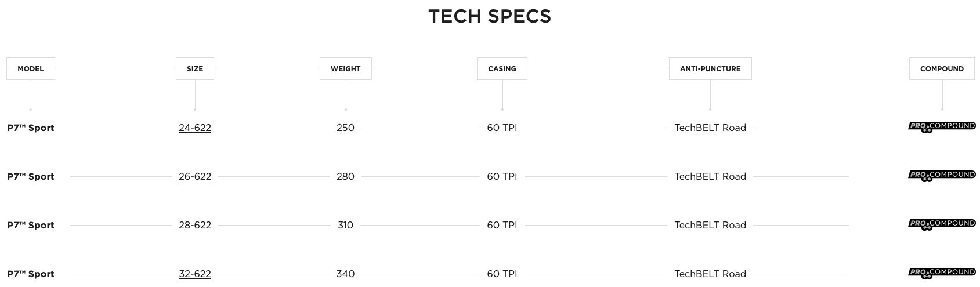
Task: Click the Pro Compound logo for 26-622
Action: [x=942, y=176]
